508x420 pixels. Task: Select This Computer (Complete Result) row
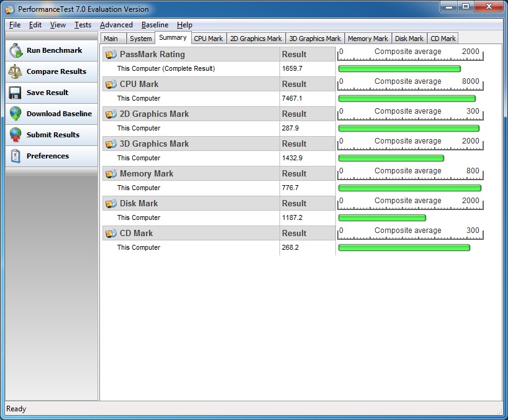[219, 69]
